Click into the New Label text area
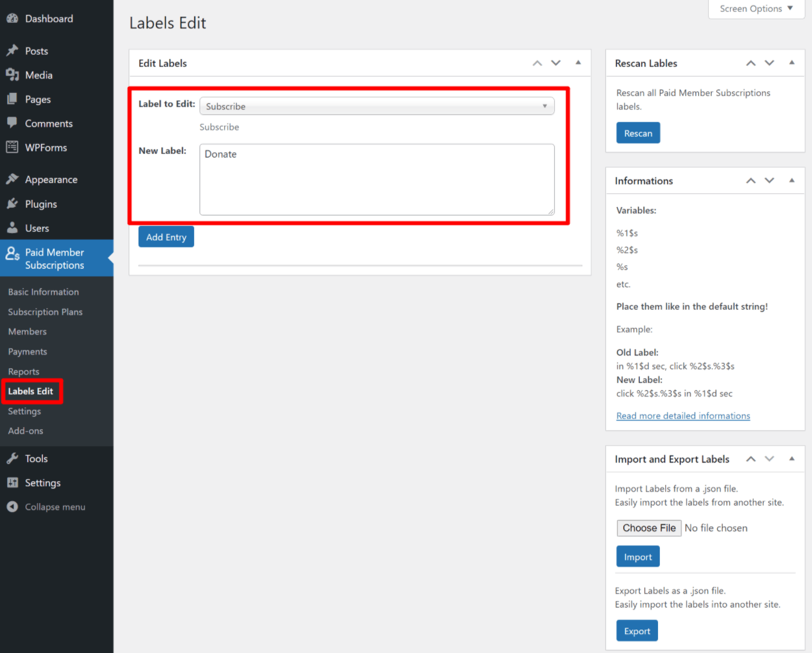The height and width of the screenshot is (653, 812). coord(377,180)
